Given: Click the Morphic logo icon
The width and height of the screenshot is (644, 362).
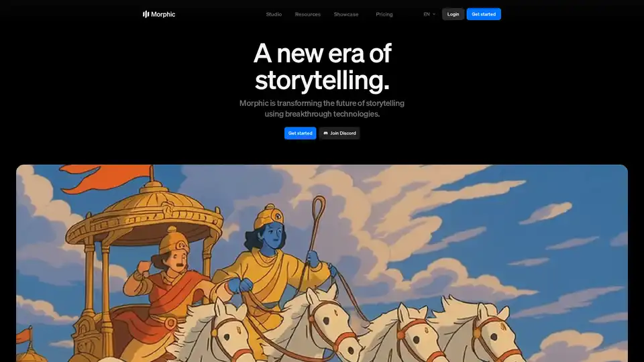Looking at the screenshot, I should tap(146, 14).
